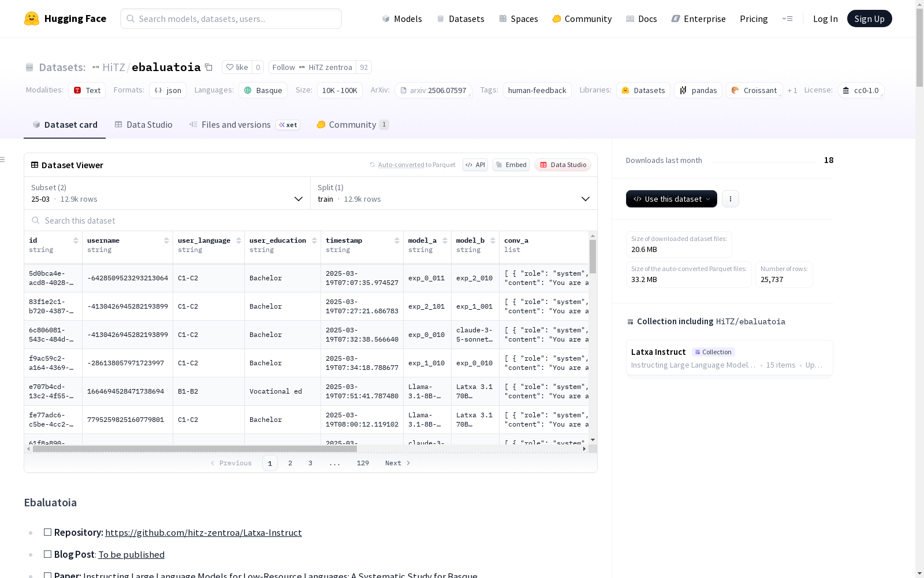Follow the HiTZ zentroa organization
Image resolution: width=924 pixels, height=578 pixels.
click(312, 68)
